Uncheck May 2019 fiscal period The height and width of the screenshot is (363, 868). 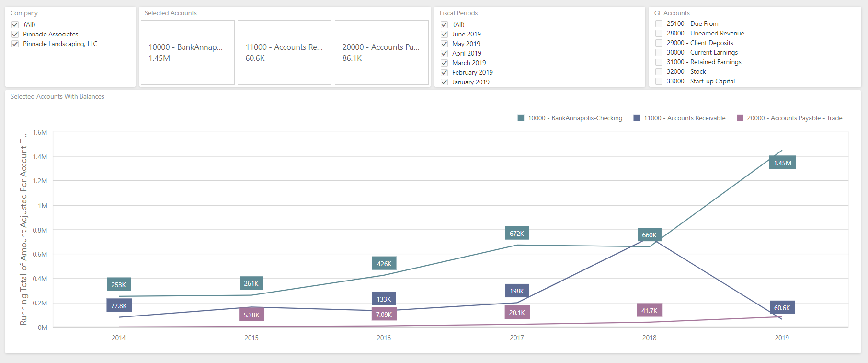[x=444, y=44]
